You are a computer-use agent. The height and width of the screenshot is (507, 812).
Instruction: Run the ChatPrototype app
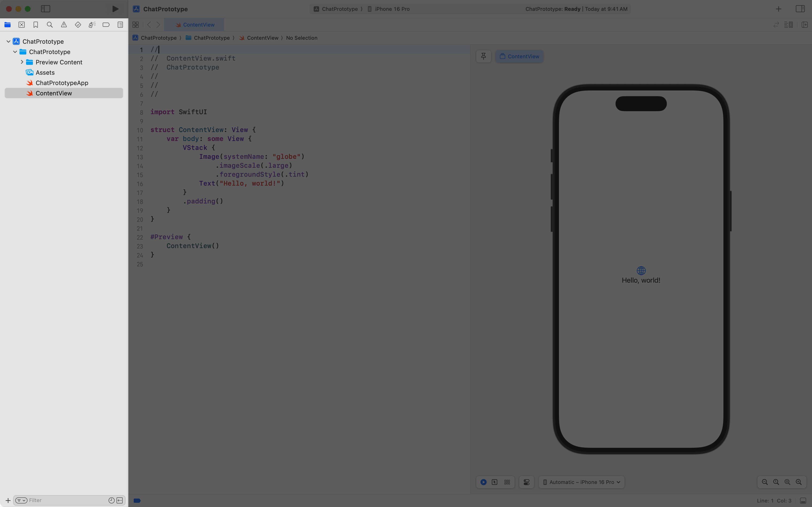coord(115,9)
